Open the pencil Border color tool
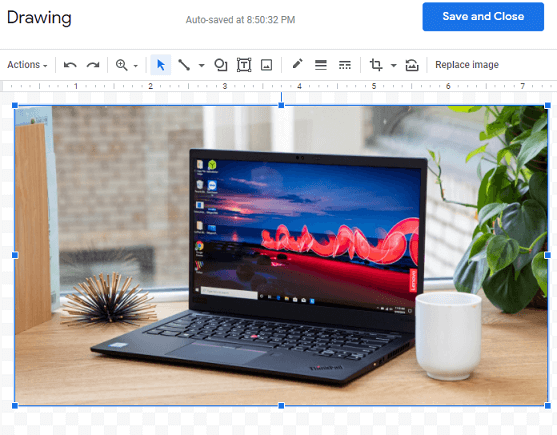Screen dimensions: 557x435 point(297,64)
